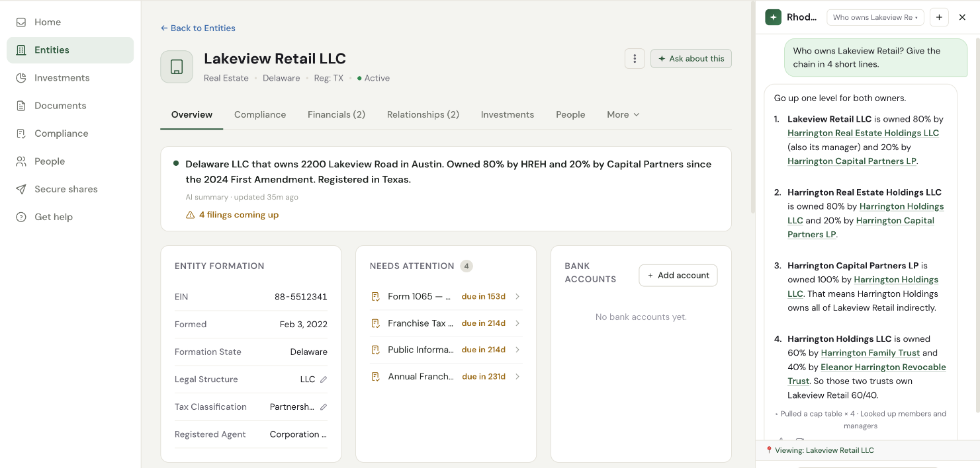980x468 pixels.
Task: Open the entity Investments tab
Action: coord(508,114)
